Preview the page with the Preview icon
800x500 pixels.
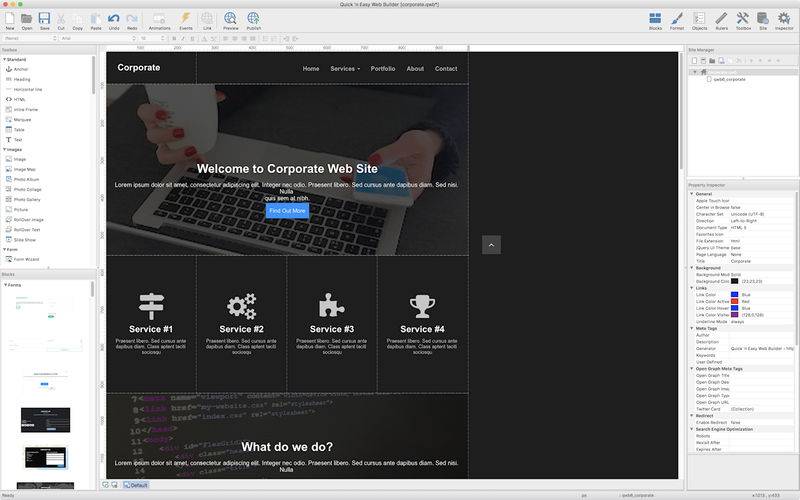pos(231,19)
